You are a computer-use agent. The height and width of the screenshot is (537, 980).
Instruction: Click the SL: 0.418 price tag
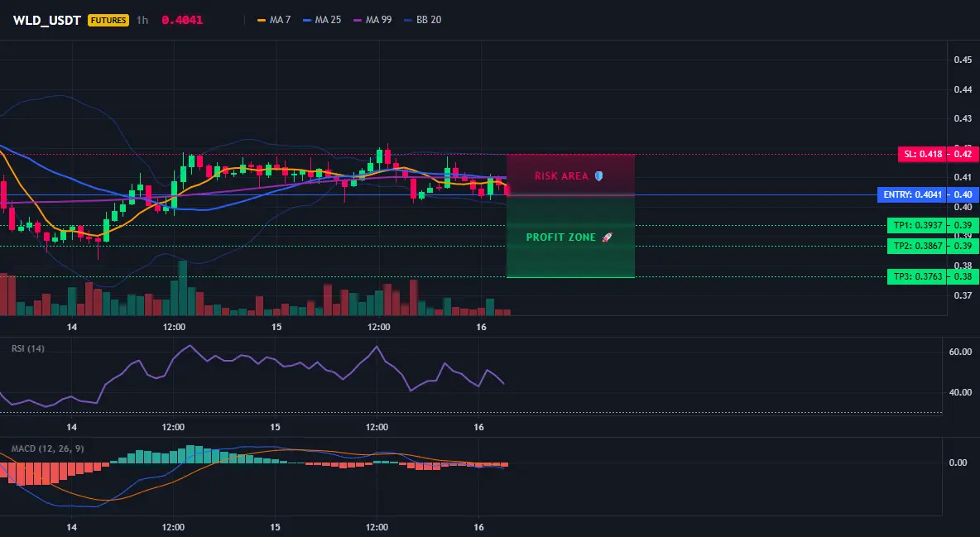923,155
